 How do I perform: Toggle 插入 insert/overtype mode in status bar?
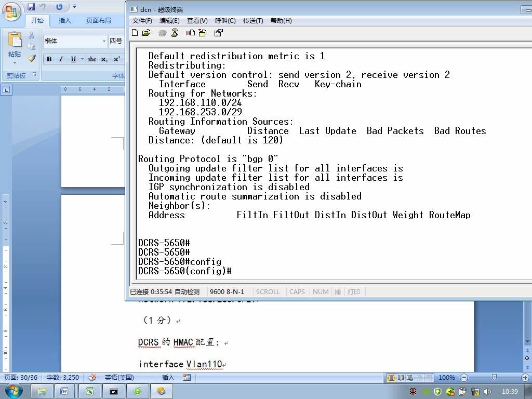pos(168,378)
